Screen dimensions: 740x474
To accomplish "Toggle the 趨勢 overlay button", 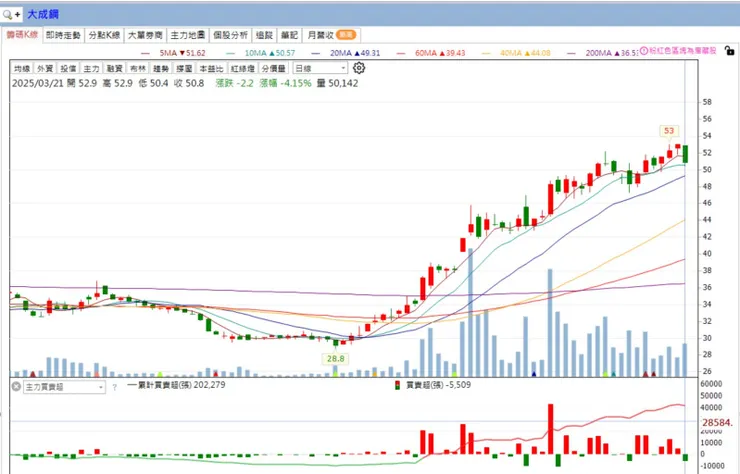I will 160,68.
